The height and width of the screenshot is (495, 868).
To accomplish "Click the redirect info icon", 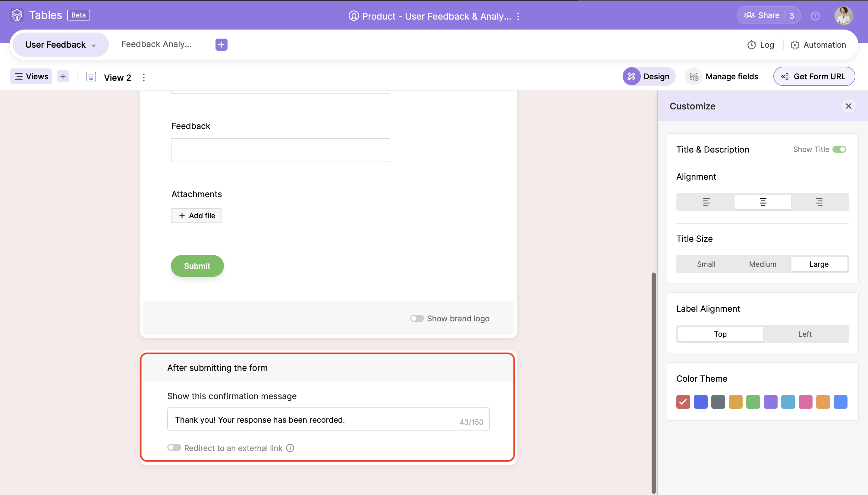I will click(x=290, y=448).
